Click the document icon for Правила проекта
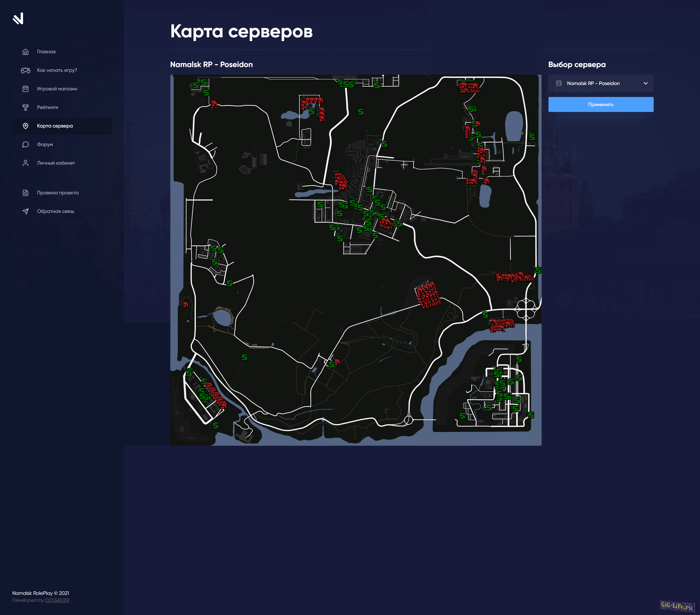Viewport: 700px width, 615px height. 25,193
